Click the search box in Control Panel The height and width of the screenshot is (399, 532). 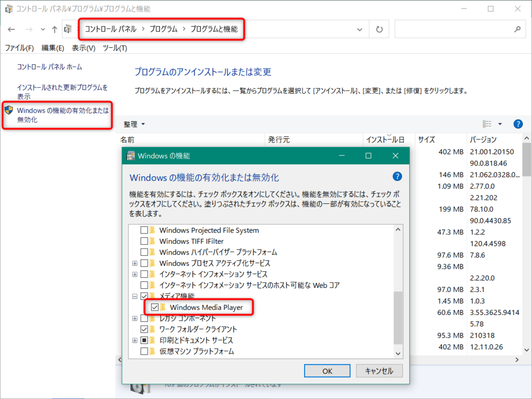click(460, 29)
